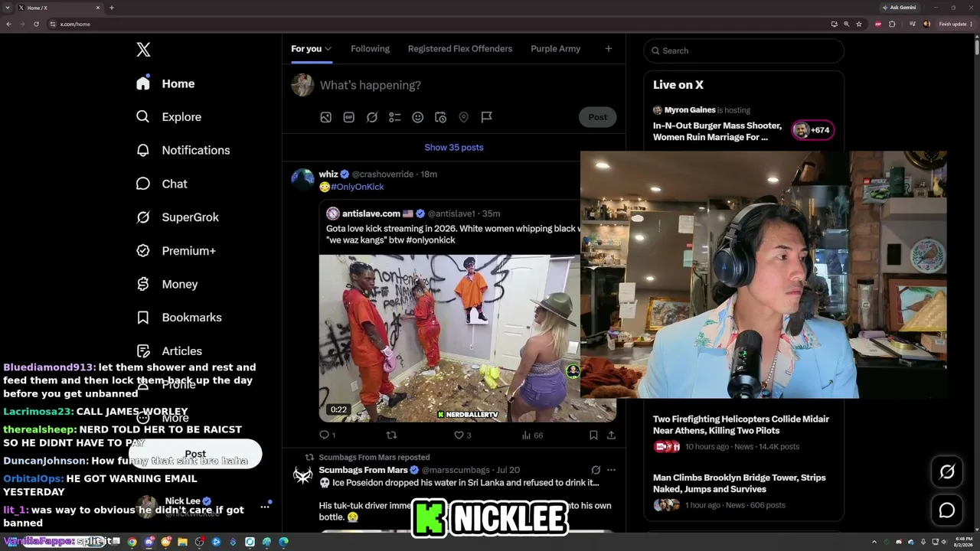The height and width of the screenshot is (551, 980).
Task: Open the Money icon in sidebar
Action: click(143, 284)
